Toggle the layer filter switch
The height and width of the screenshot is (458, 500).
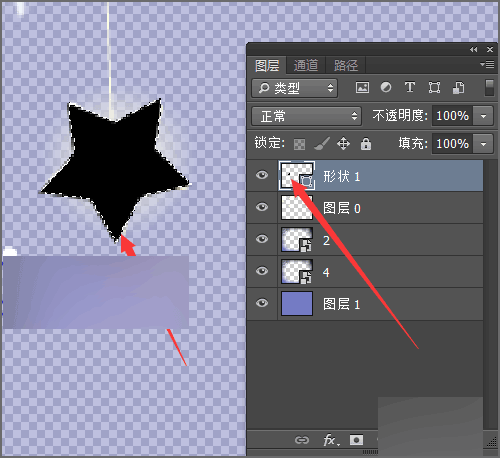[x=489, y=88]
